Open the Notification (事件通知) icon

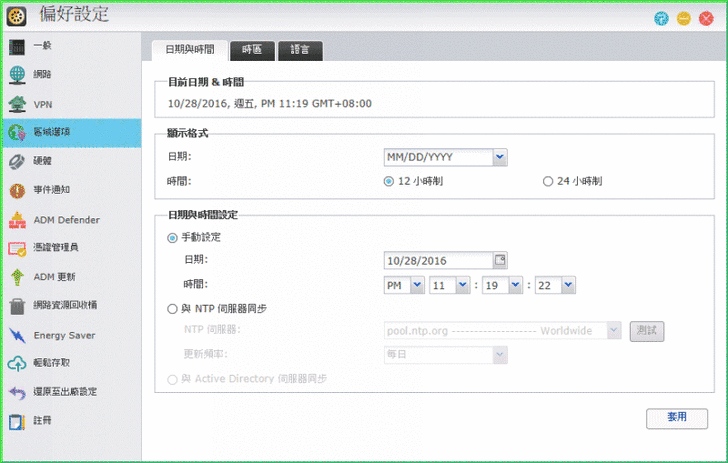point(17,190)
